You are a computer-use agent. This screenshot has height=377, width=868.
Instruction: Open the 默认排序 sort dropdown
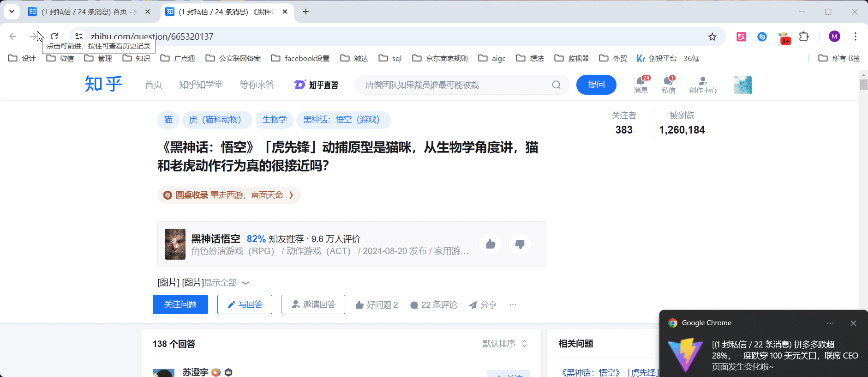(505, 343)
